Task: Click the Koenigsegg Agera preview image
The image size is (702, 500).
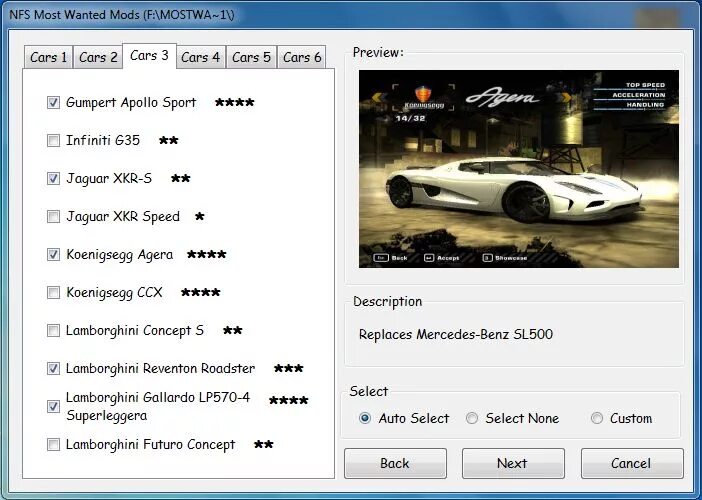Action: click(x=518, y=169)
